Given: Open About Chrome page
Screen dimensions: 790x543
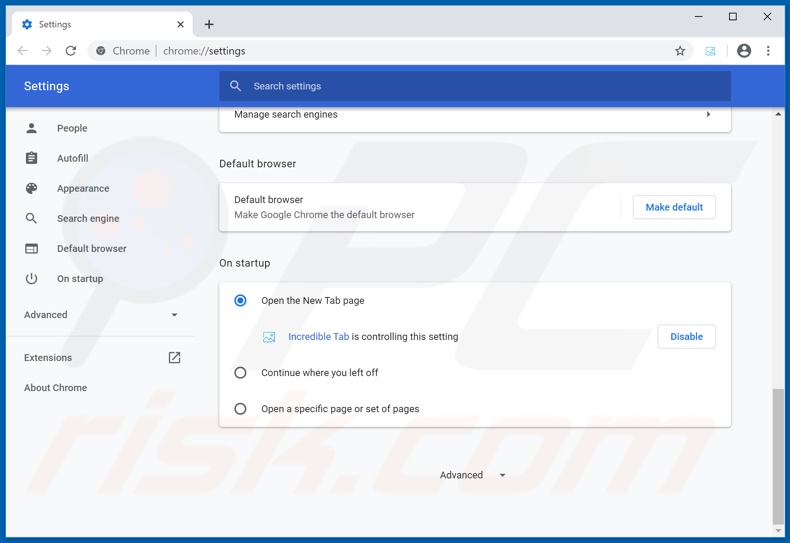Looking at the screenshot, I should point(55,388).
